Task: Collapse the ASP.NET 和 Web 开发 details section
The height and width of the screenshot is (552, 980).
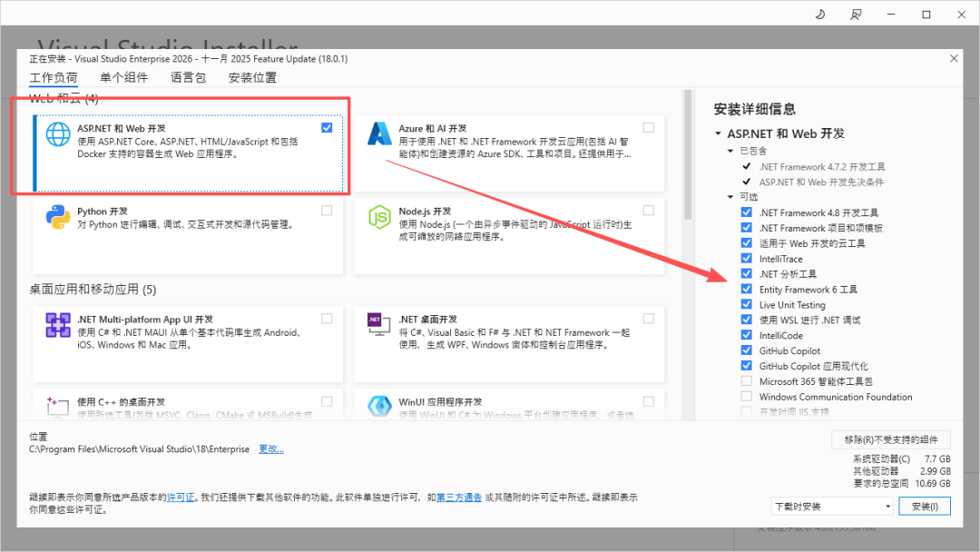Action: click(x=716, y=133)
